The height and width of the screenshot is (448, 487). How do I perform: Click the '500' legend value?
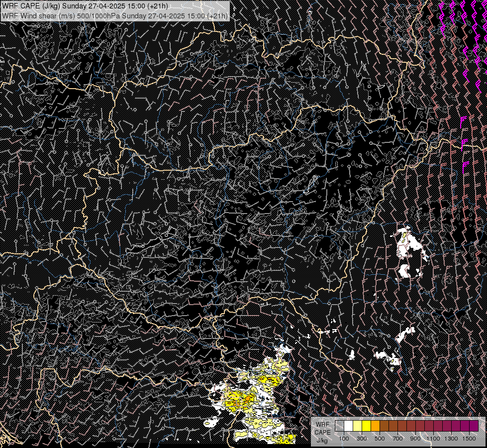point(380,439)
